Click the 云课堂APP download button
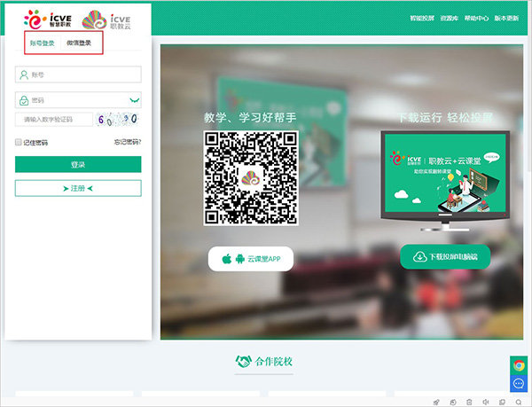Image resolution: width=532 pixels, height=407 pixels. tap(251, 259)
